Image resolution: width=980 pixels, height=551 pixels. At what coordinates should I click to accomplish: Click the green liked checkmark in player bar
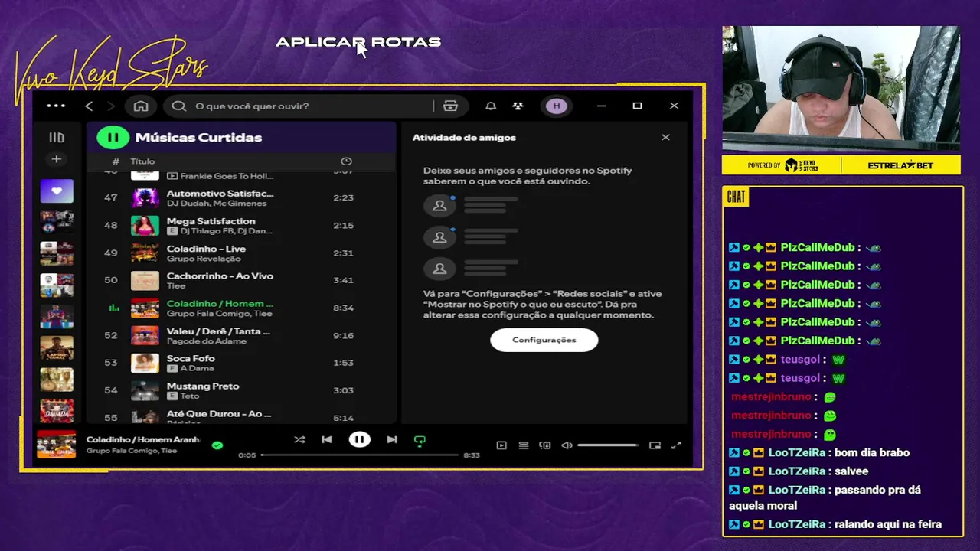(x=217, y=445)
